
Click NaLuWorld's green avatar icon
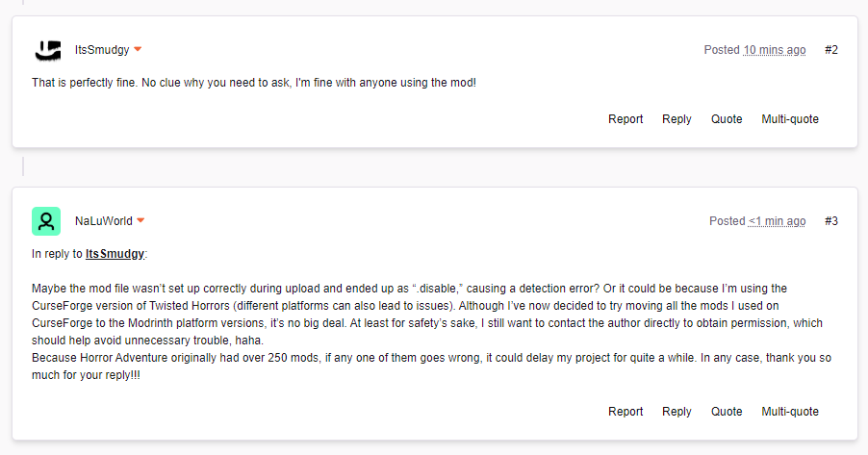46,221
